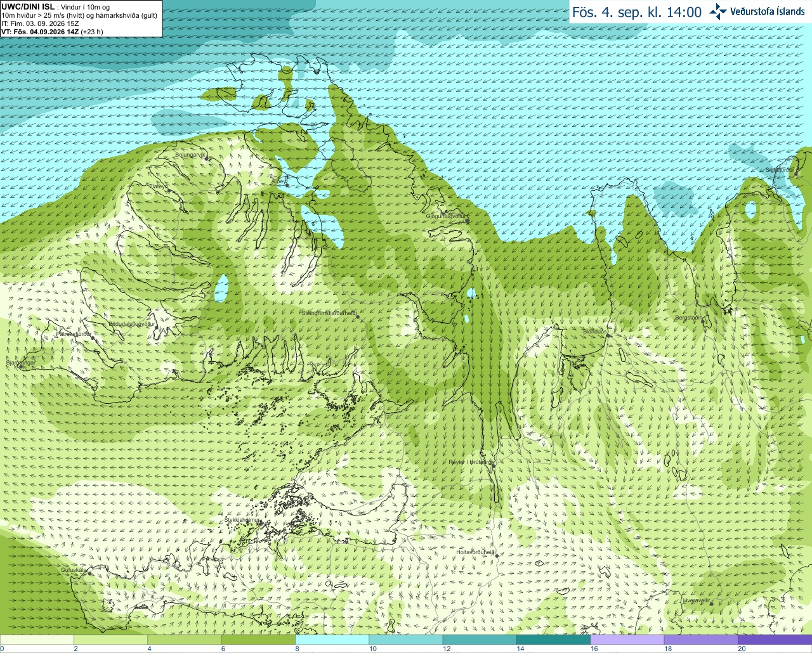
Task: Click the Blönduós station marker
Action: (608, 335)
